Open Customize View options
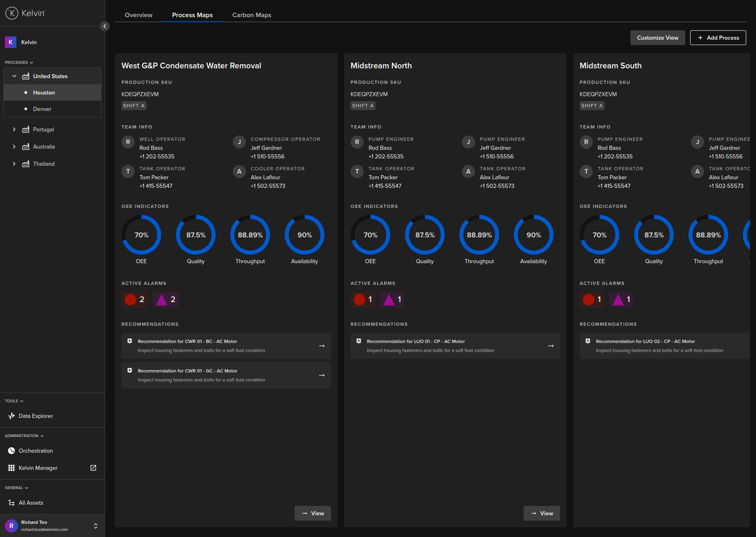Screen dimensions: 756x537 (657, 37)
